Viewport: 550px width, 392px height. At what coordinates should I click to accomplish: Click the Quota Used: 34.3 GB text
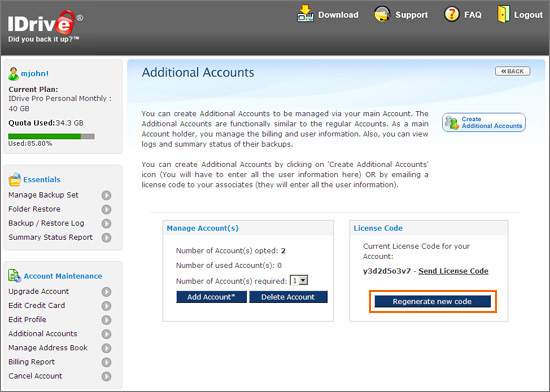[46, 123]
